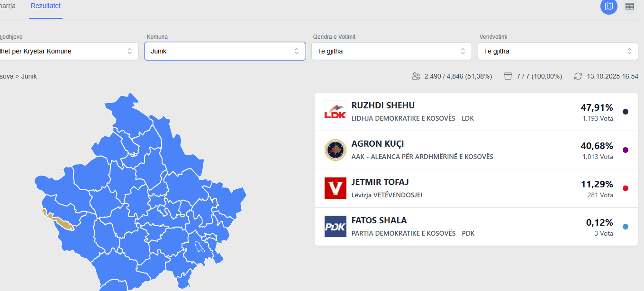
Task: Expand the Qendra e Votimit dropdown
Action: 391,51
